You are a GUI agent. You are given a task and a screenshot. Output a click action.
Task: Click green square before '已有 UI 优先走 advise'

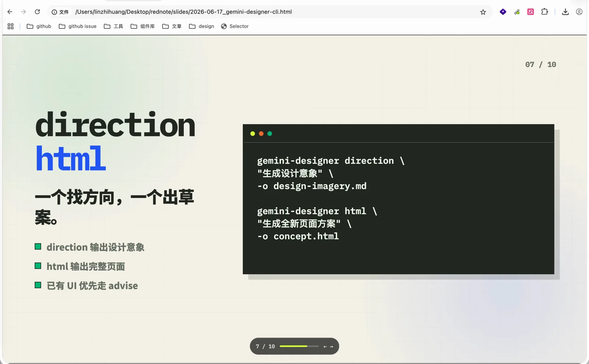(x=38, y=285)
